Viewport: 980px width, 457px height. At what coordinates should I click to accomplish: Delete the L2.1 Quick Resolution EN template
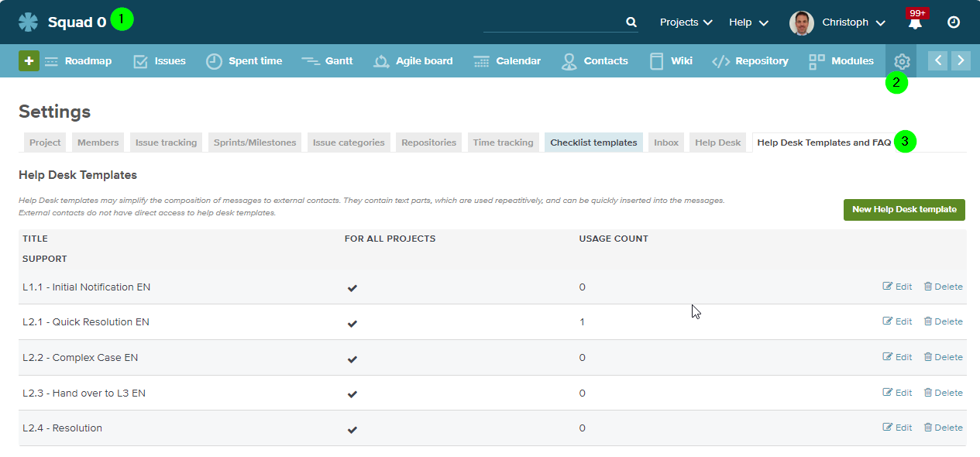pyautogui.click(x=943, y=321)
